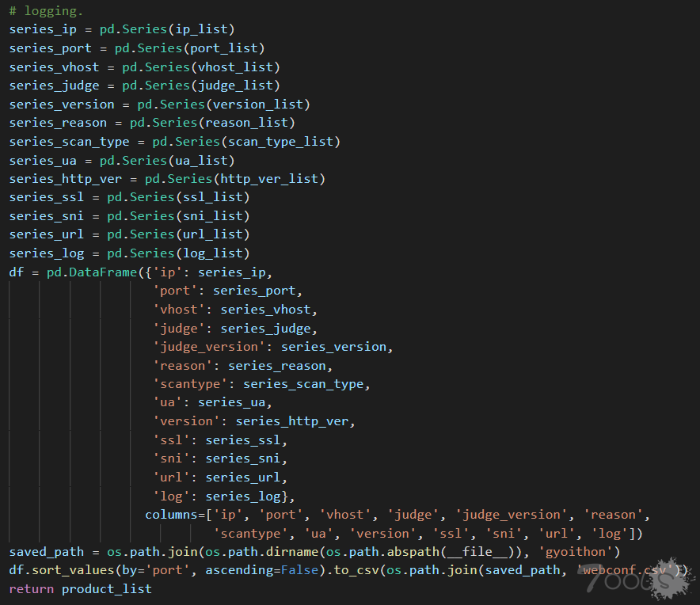Click 'series_ip' variable on assignment line
Viewport: 700px width, 605px height.
pyautogui.click(x=43, y=29)
